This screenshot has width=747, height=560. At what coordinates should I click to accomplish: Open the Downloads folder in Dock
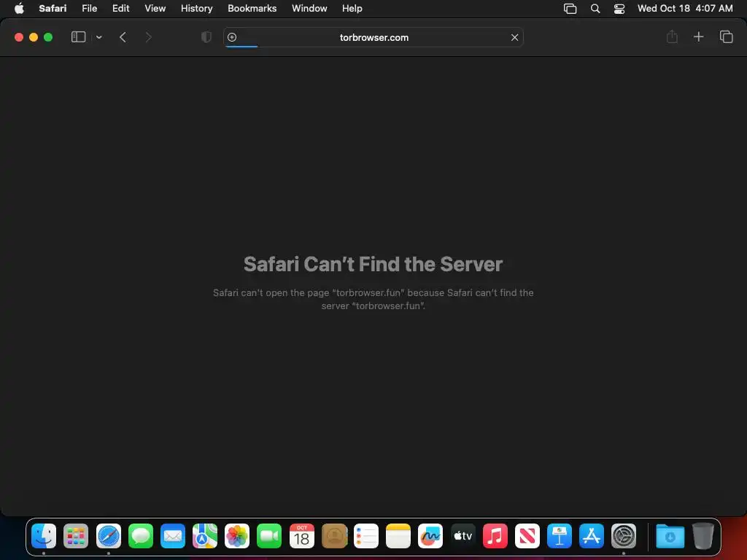click(x=670, y=536)
